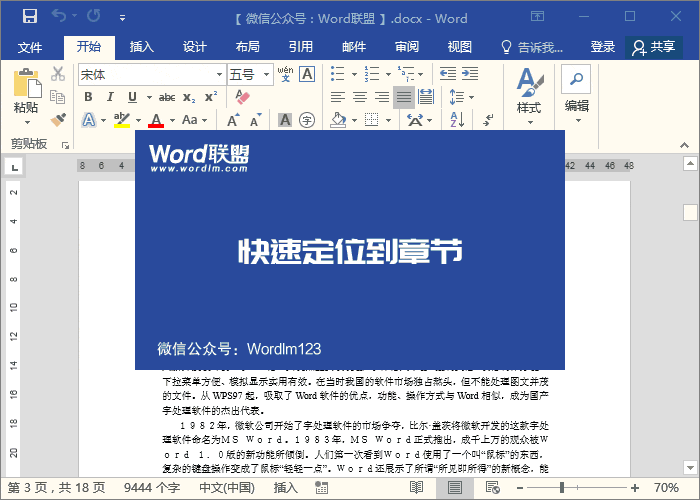The width and height of the screenshot is (700, 500).
Task: Toggle bold formatting
Action: (88, 97)
